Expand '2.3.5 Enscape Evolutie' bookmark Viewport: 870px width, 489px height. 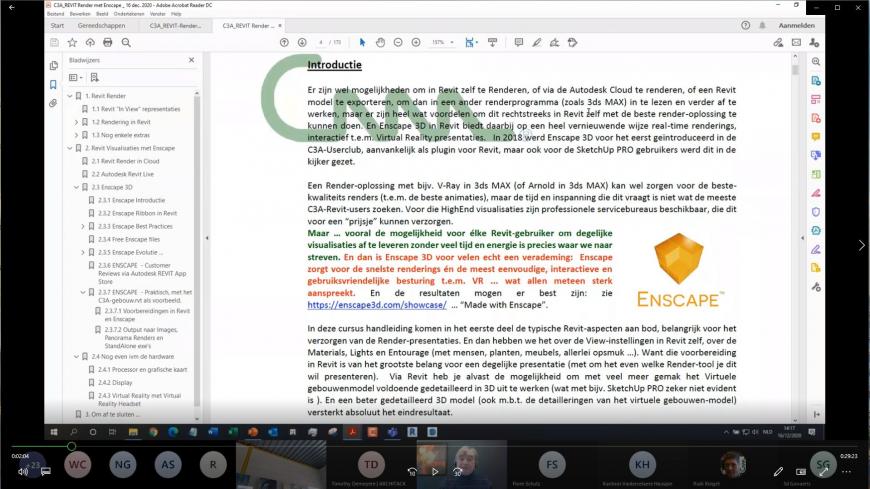click(x=83, y=253)
